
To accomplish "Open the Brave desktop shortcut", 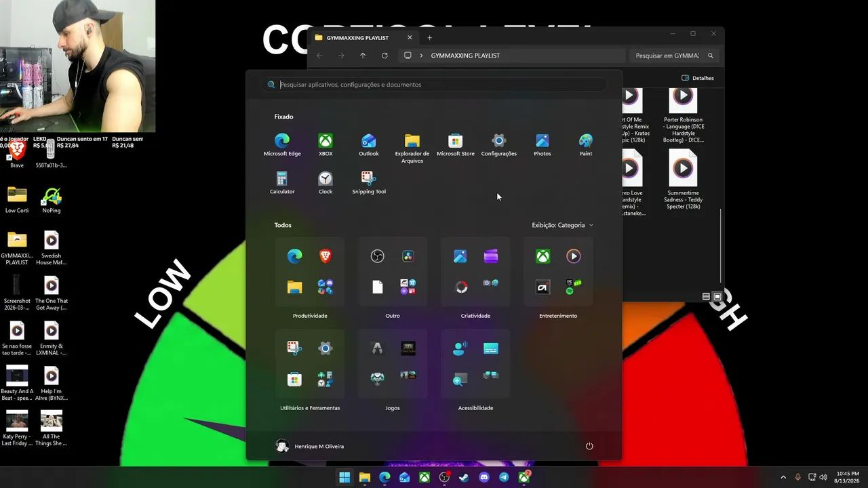I will click(17, 155).
